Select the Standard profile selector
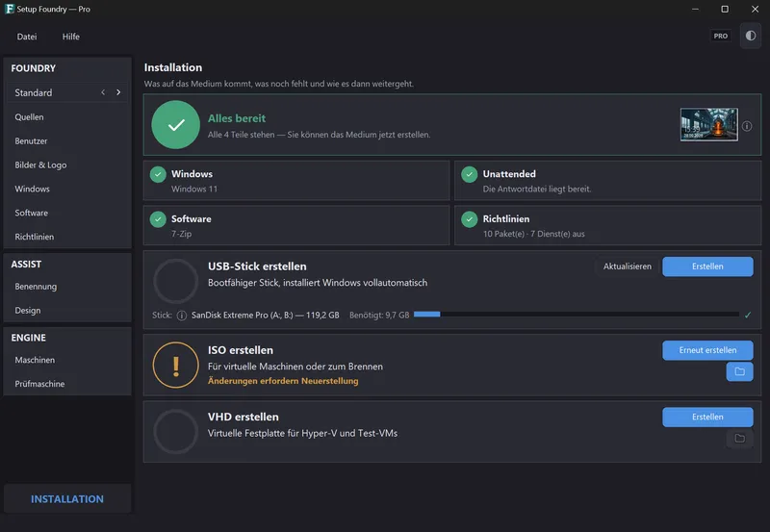The image size is (770, 532). [x=67, y=92]
